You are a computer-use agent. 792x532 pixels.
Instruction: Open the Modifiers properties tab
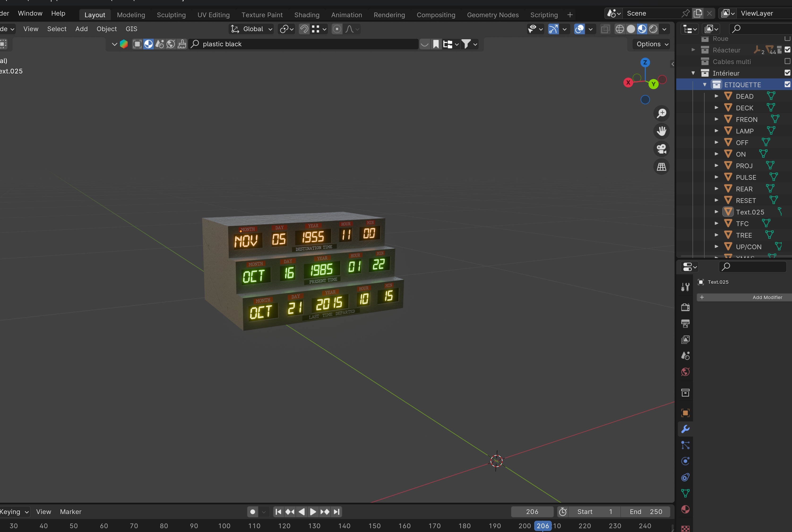(685, 429)
